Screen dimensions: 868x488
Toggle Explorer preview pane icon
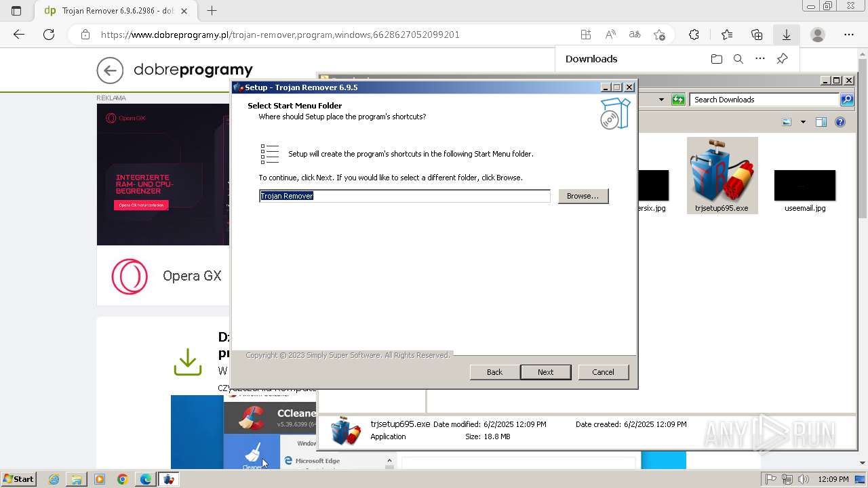(821, 122)
